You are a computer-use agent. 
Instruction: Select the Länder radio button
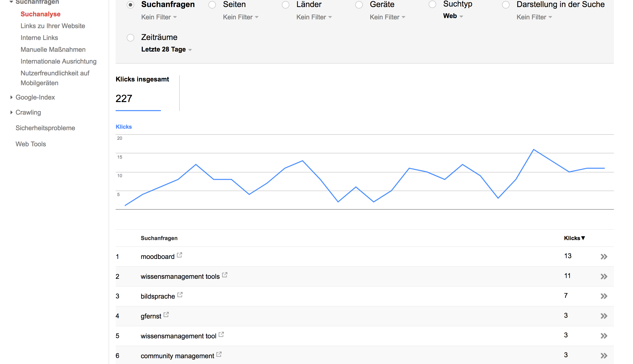point(286,5)
